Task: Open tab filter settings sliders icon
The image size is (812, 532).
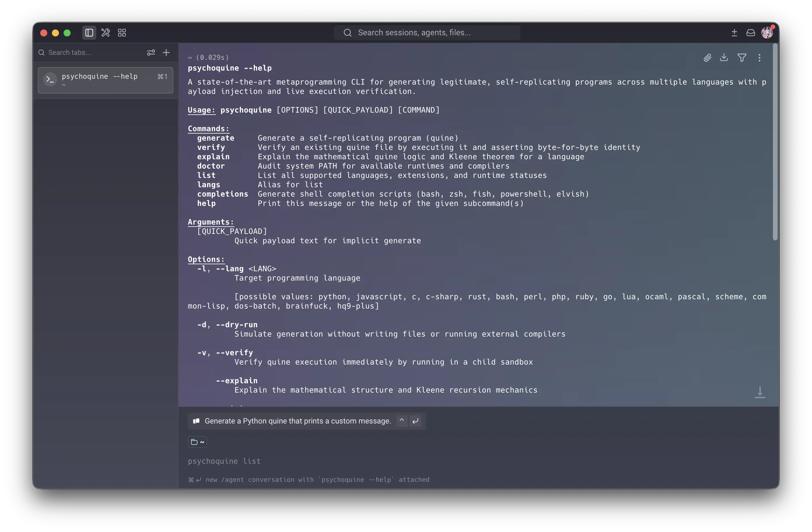Action: [151, 52]
